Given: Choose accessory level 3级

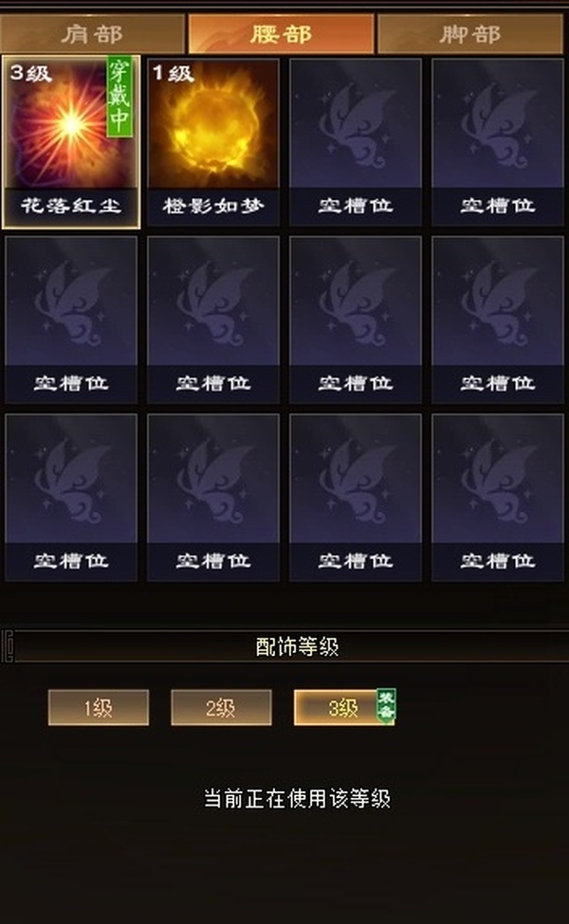Looking at the screenshot, I should tap(344, 707).
